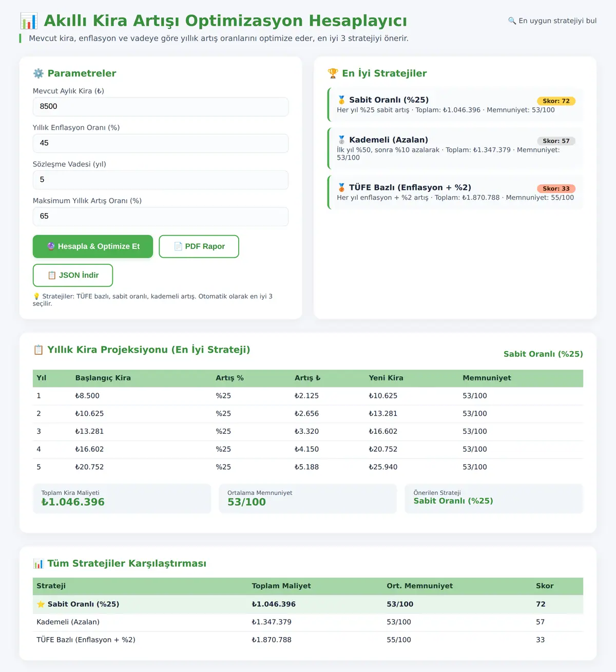Click the silver medal icon on Kademeli card
Screen dimensions: 616x672
coord(341,140)
